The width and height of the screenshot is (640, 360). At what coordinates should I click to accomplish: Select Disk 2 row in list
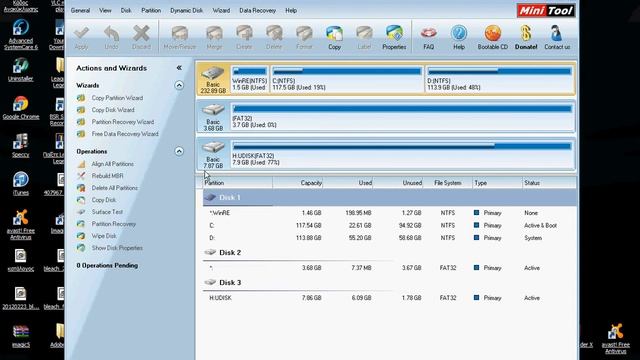pos(390,253)
